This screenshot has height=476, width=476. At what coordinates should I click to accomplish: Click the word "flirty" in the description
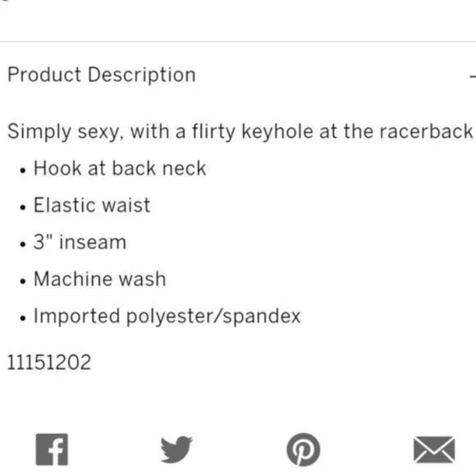tap(213, 132)
